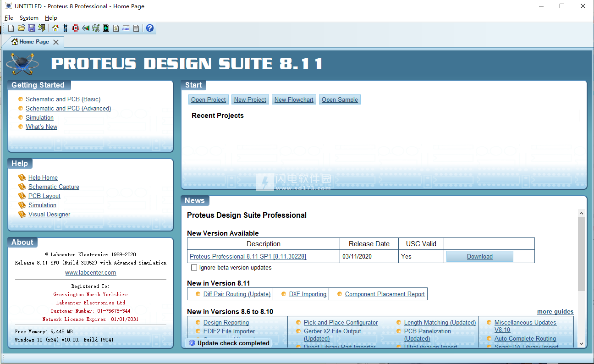Open Schematic and PCB (Advanced) tutorial

pos(68,108)
